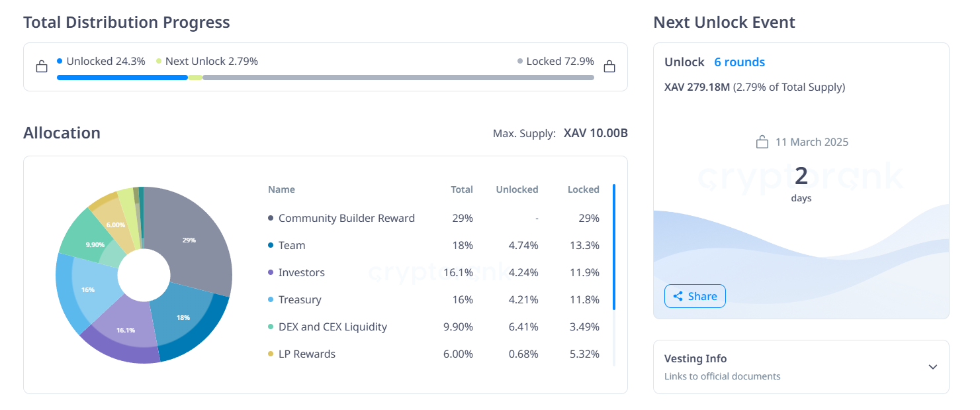Screen dimensions: 980x410
Task: Click the blue dot next to Unlocked 24.3%
Action: (x=61, y=60)
